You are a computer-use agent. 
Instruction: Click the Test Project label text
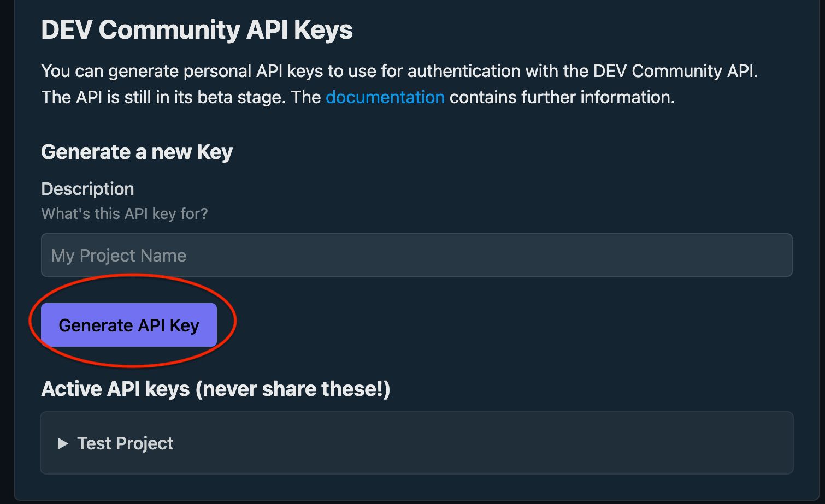click(125, 443)
